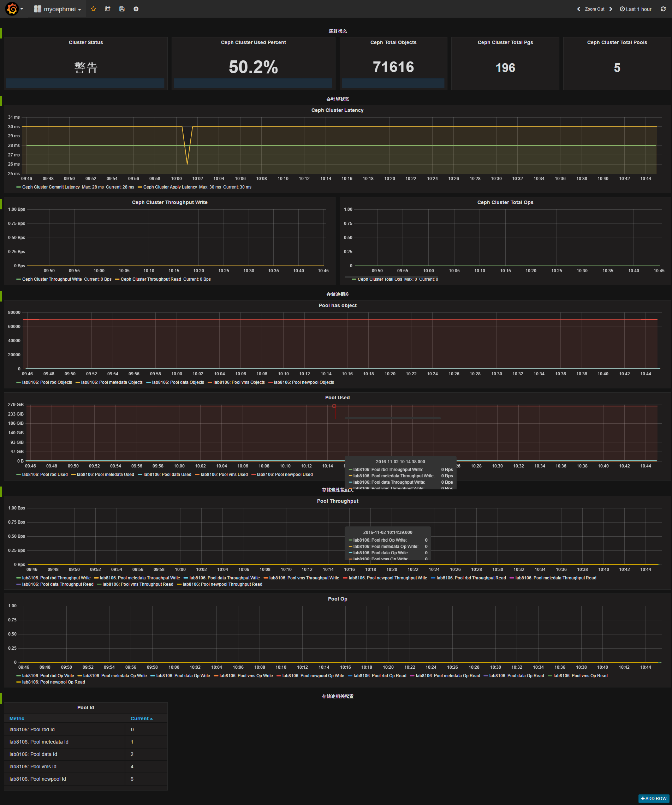Shift time range back with left chevron

tap(578, 9)
